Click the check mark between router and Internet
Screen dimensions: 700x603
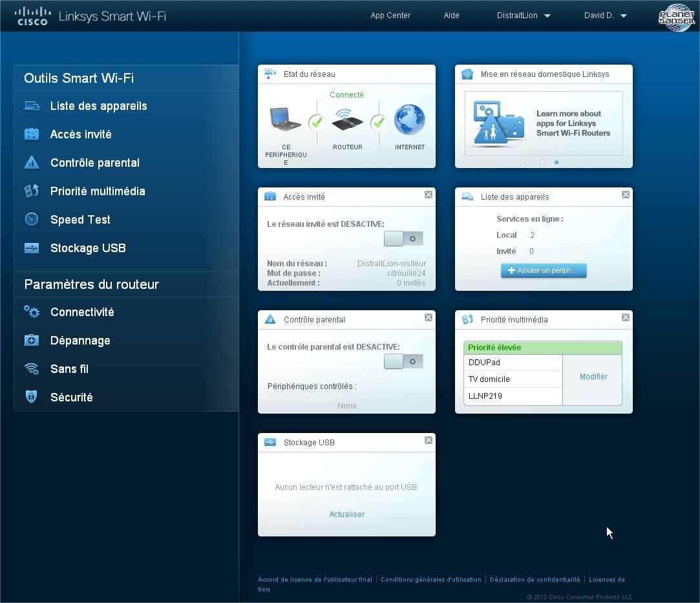tap(379, 122)
